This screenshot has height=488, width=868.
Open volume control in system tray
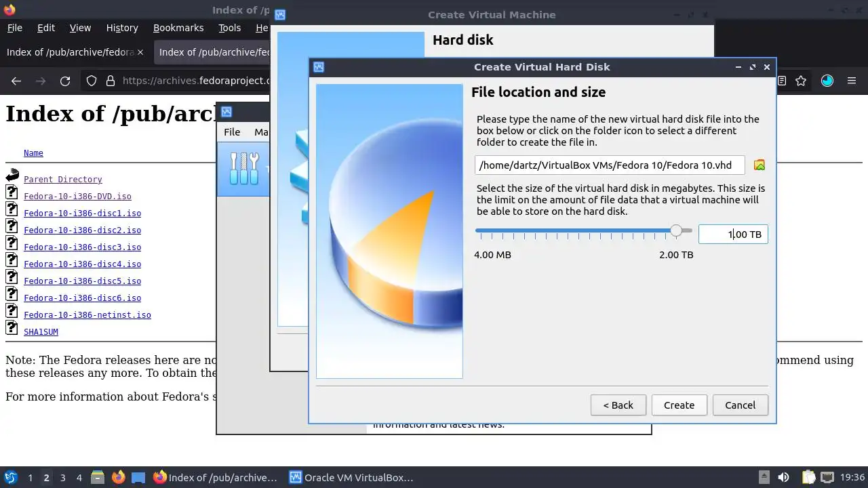(783, 477)
